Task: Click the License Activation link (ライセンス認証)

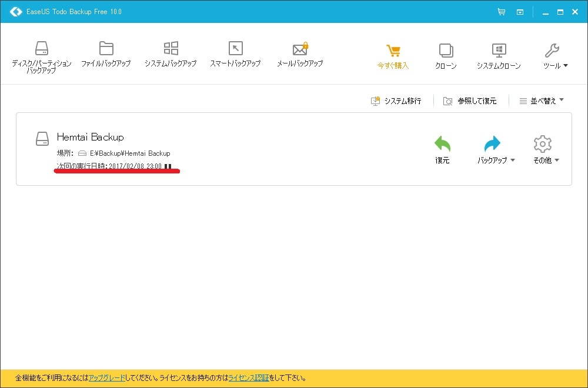Action: pyautogui.click(x=249, y=378)
